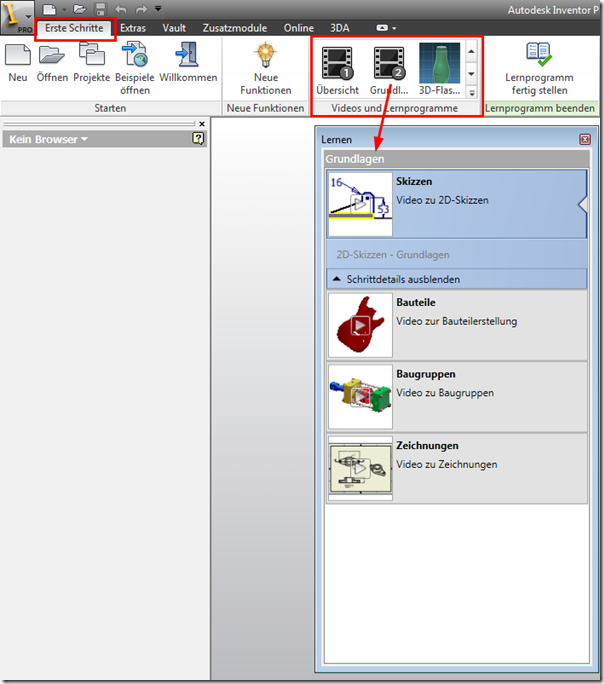604x684 pixels.
Task: Open the Zusatzmodule tab
Action: tap(235, 28)
